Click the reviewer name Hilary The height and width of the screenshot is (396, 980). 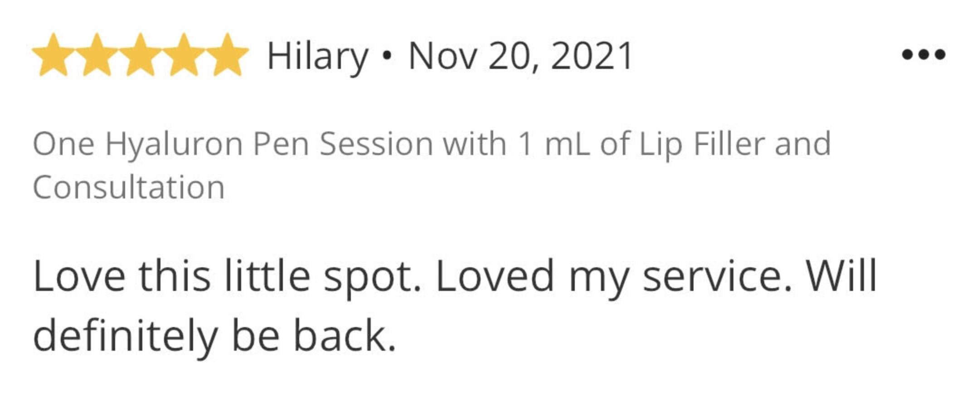pos(317,57)
